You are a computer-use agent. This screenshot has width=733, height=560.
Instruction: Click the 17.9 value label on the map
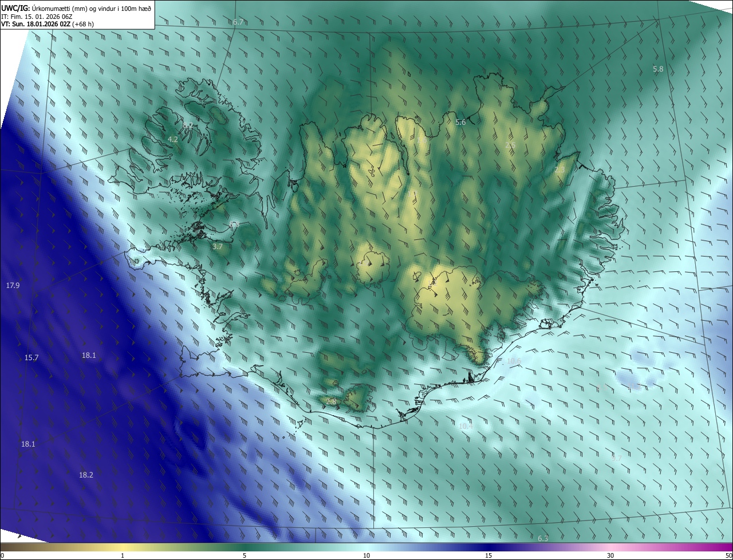coord(13,285)
